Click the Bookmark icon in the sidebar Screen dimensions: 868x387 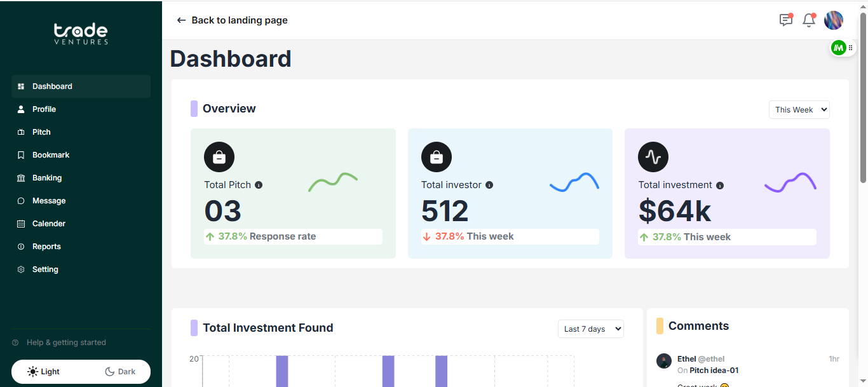click(x=21, y=154)
